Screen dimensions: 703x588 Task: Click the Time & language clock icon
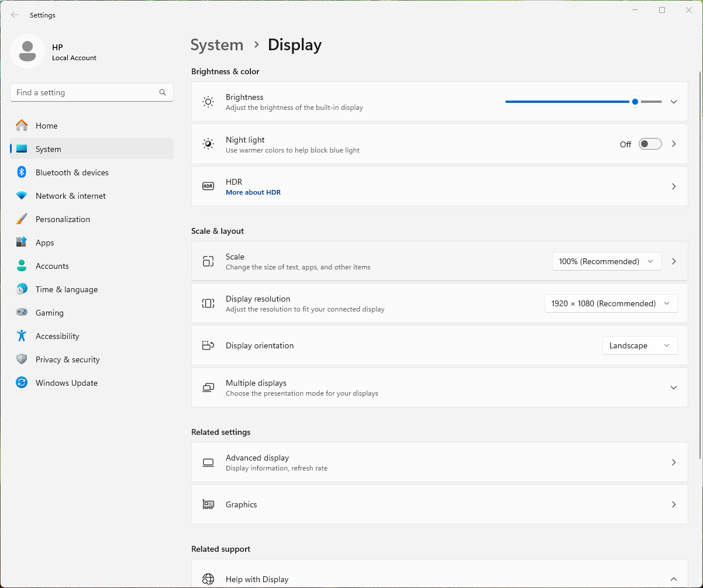[22, 289]
